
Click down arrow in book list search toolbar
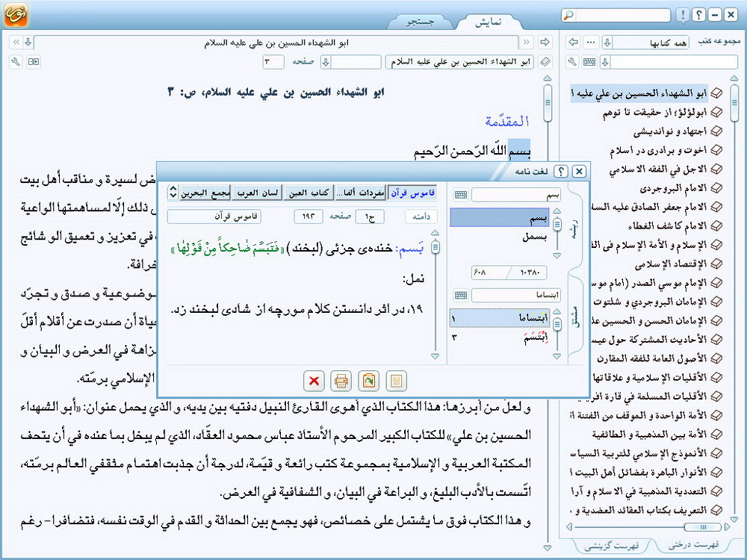(x=605, y=62)
